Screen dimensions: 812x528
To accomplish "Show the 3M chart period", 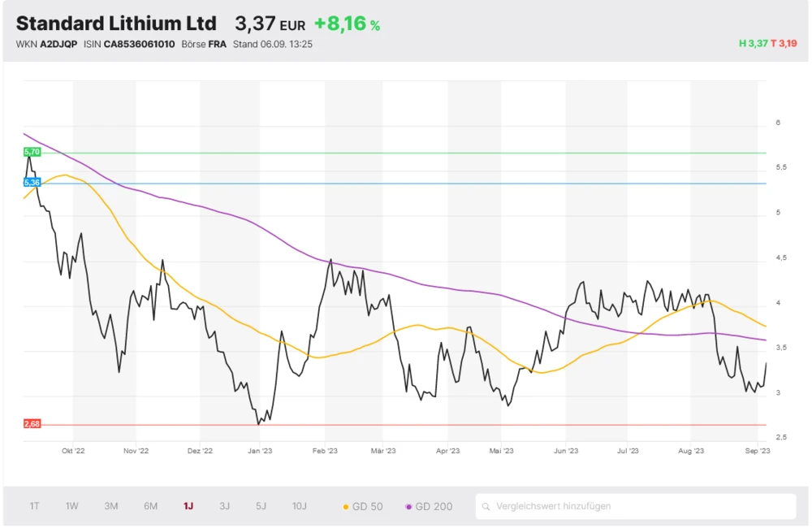I will [111, 506].
